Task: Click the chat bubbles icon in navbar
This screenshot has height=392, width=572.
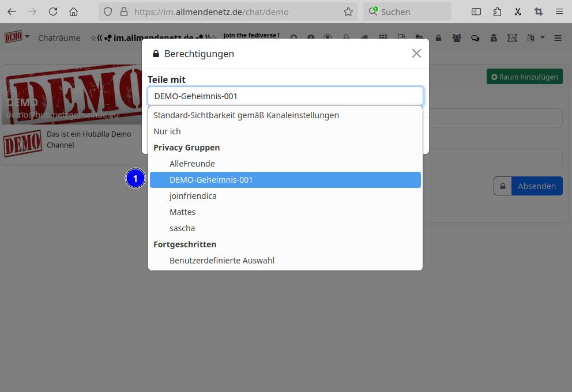Action: (x=475, y=38)
